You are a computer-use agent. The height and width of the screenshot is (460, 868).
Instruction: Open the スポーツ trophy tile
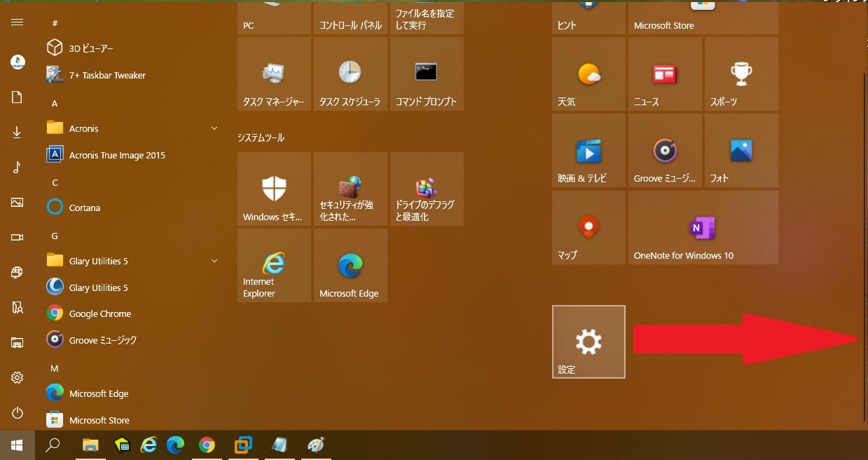point(741,74)
